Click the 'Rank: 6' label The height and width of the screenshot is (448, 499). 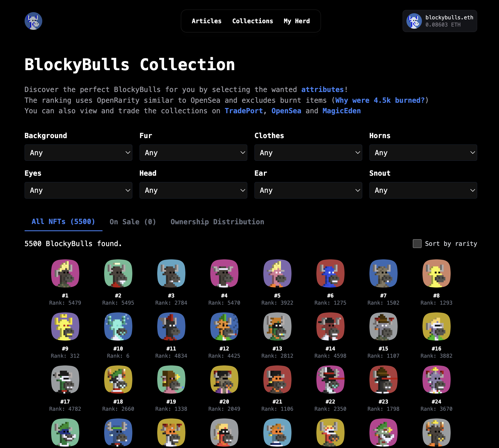118,356
